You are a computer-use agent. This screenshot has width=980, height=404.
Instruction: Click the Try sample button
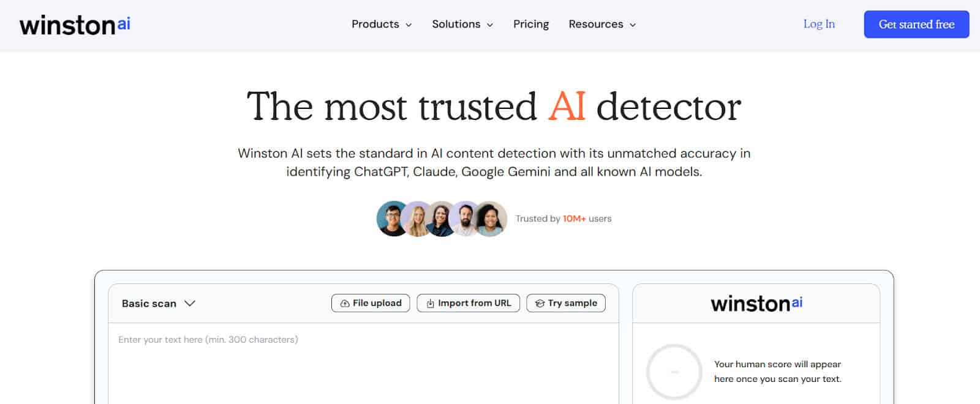[566, 303]
